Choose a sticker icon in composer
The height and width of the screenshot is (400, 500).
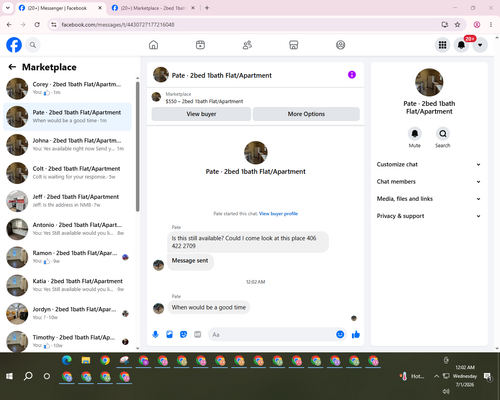pos(183,334)
